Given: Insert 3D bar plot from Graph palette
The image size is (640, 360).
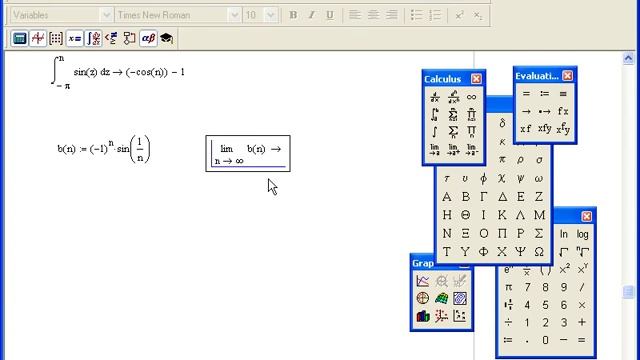Looking at the screenshot, I should (x=423, y=316).
